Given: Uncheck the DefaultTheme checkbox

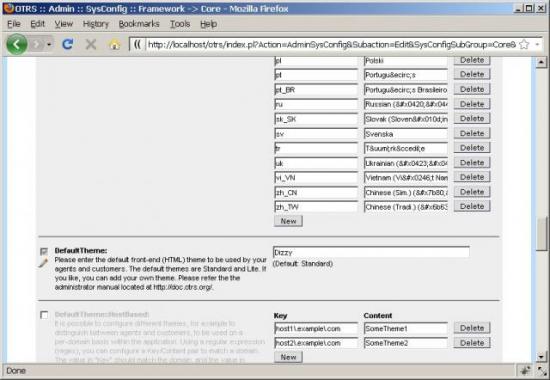Looking at the screenshot, I should [44, 251].
